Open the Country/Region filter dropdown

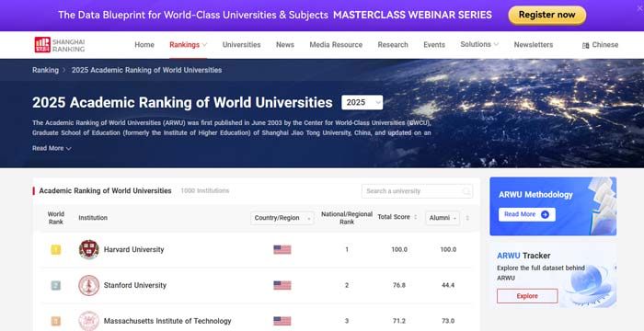coord(282,218)
